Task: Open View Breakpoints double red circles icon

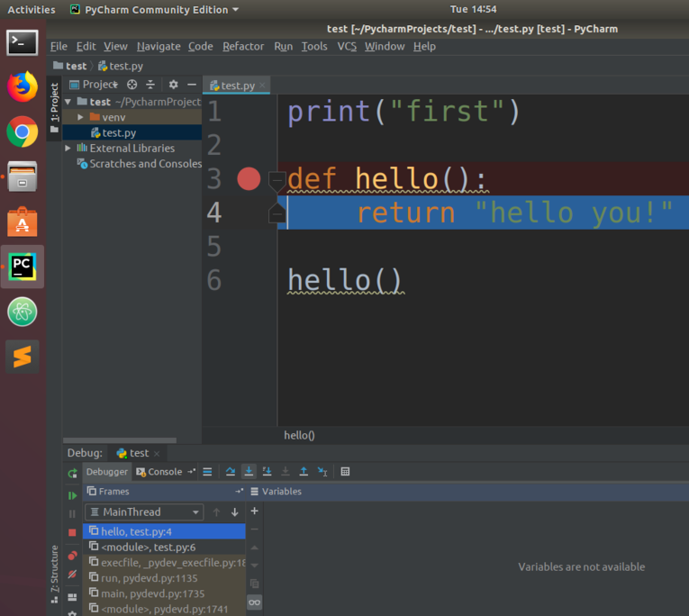Action: point(73,556)
